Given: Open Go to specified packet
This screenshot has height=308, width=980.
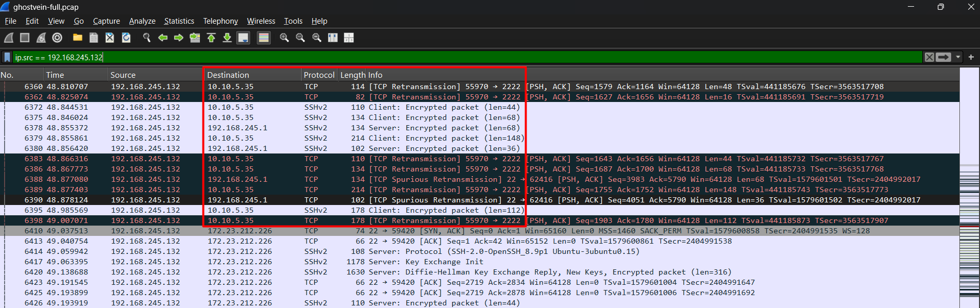Looking at the screenshot, I should 195,38.
